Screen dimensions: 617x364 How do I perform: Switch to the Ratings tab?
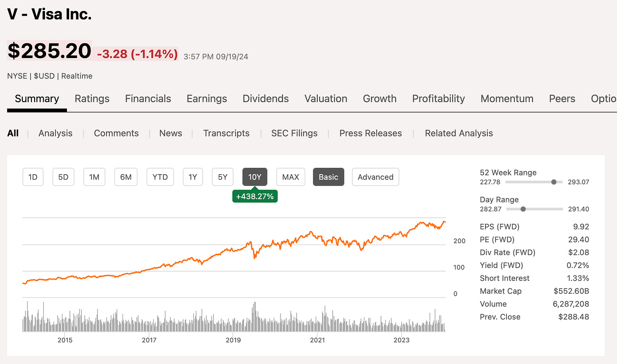coord(92,99)
